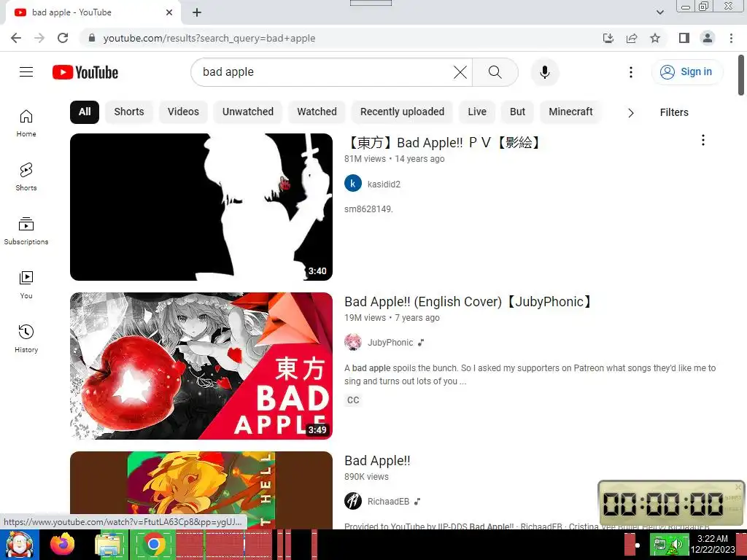Viewport: 747px width, 560px height.
Task: Visit the JubyPhonic channel name link
Action: pyautogui.click(x=390, y=343)
